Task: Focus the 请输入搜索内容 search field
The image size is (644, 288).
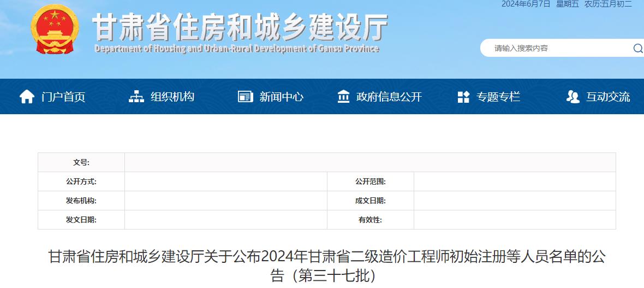Action: (557, 48)
